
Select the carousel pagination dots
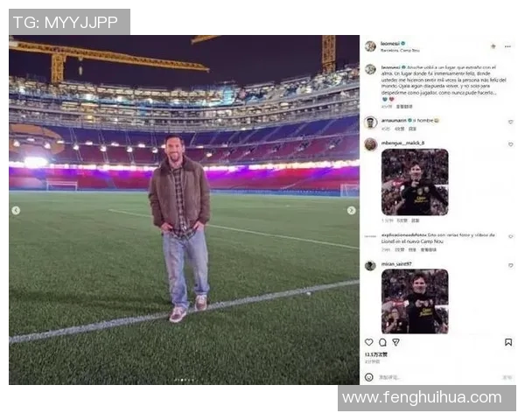pyautogui.click(x=184, y=380)
